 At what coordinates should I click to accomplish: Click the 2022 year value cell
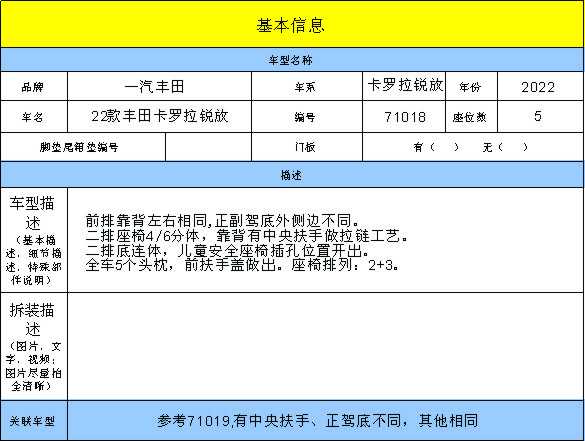click(540, 87)
